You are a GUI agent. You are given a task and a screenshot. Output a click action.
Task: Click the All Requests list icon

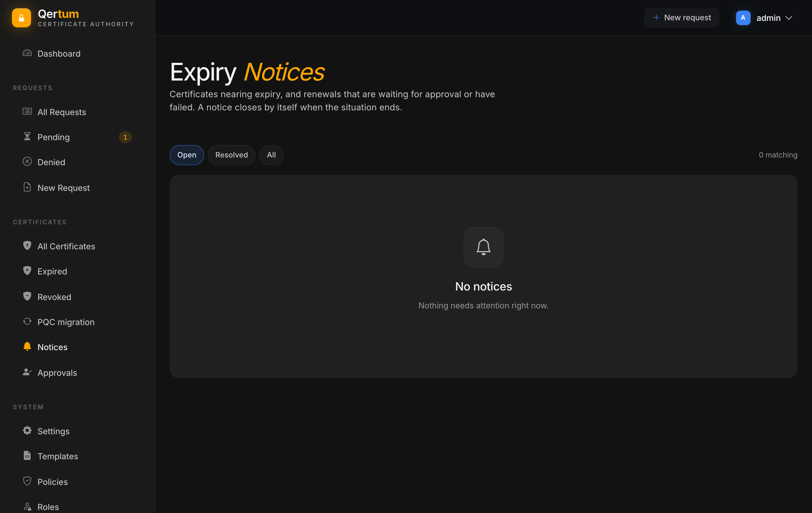27,112
